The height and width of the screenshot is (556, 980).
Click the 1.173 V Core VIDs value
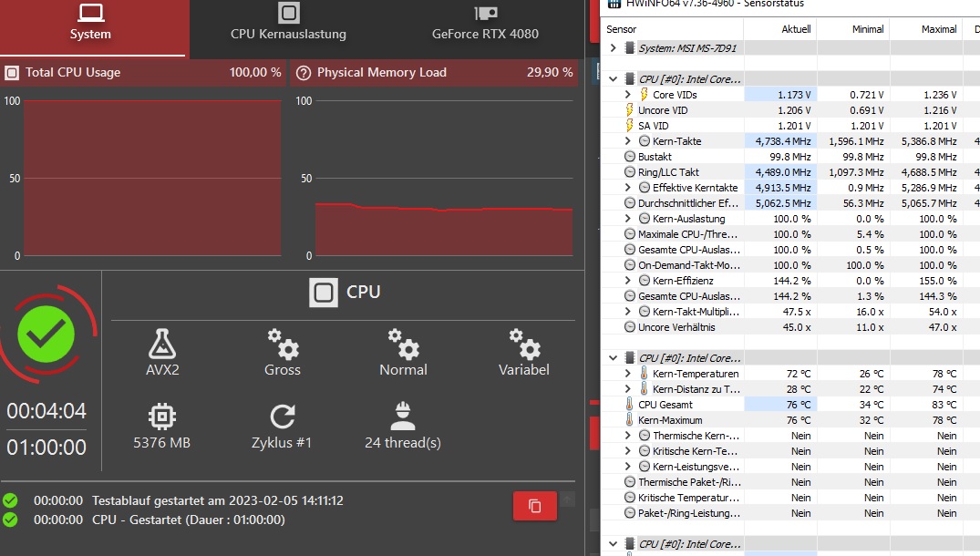(x=794, y=94)
